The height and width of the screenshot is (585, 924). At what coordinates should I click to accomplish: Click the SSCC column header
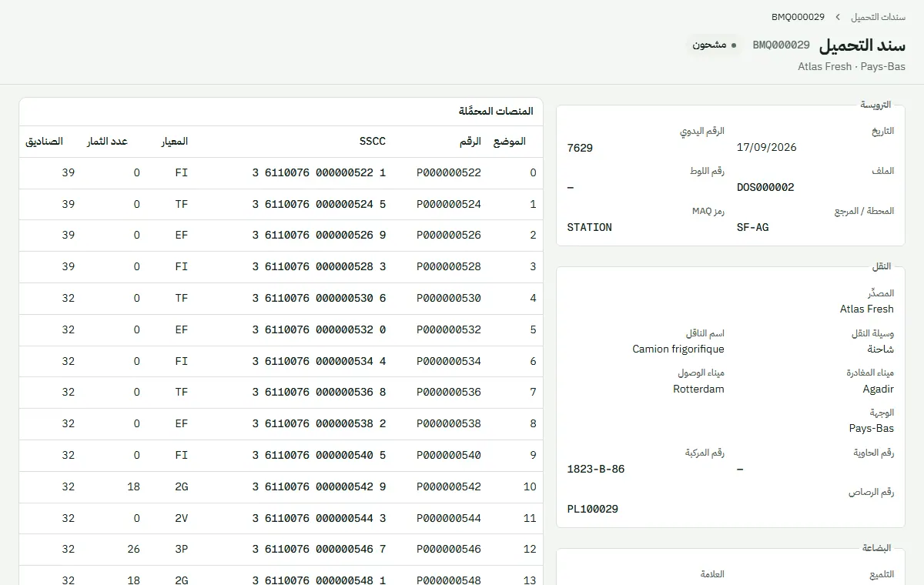pos(373,142)
